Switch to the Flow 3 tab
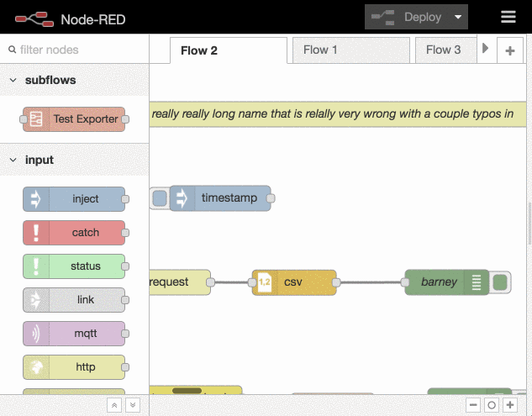 click(443, 50)
